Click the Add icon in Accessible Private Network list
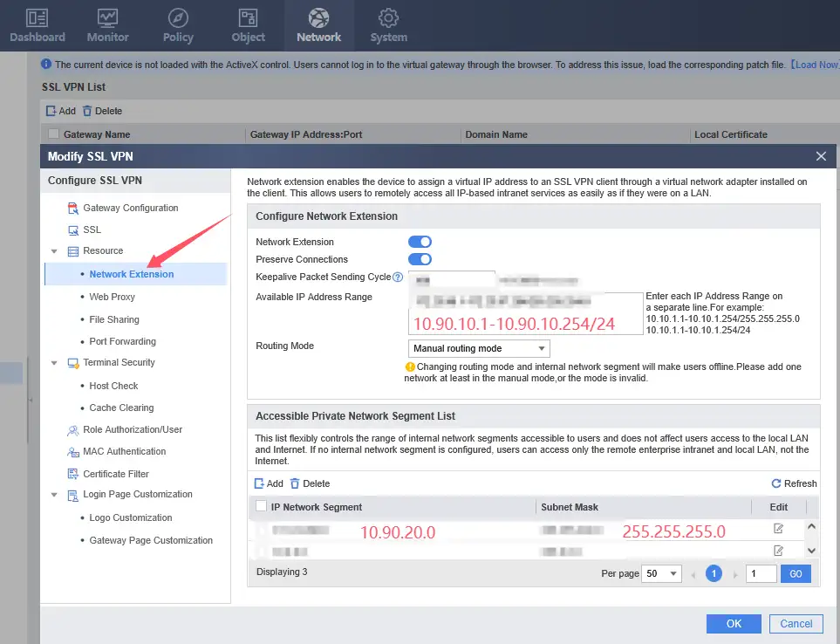840x644 pixels. (259, 483)
